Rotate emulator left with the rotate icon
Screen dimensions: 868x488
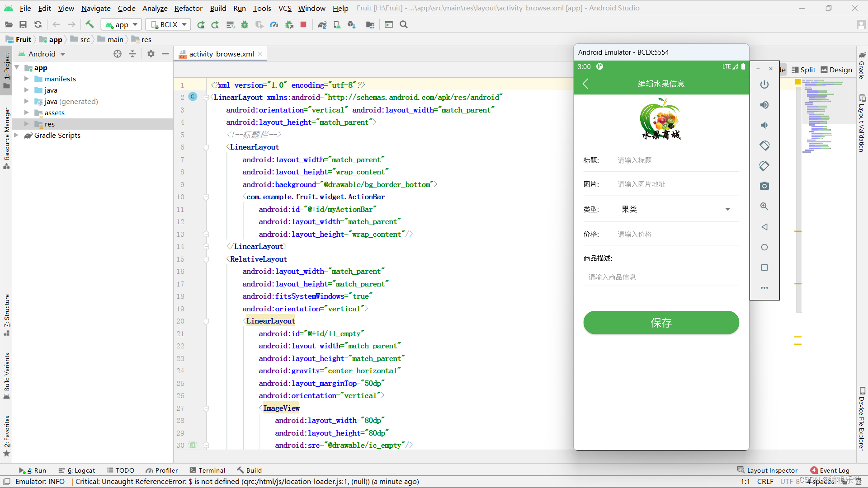(764, 145)
